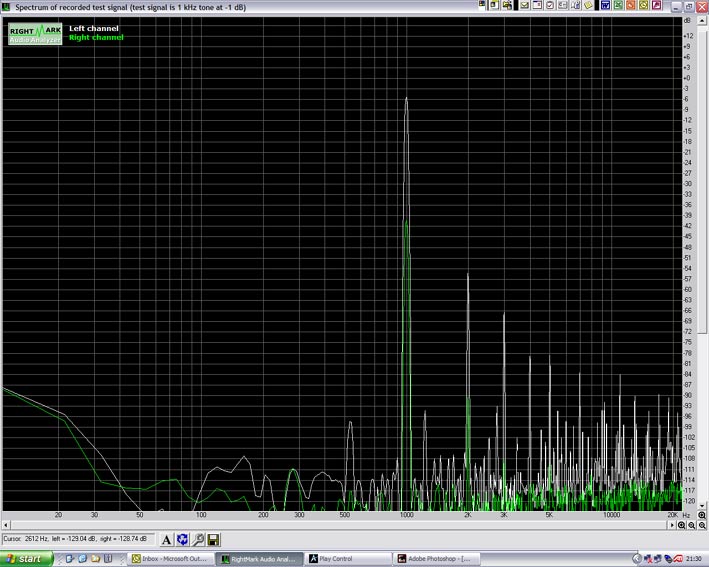709x567 pixels.
Task: Switch to the Adobe Photoshop taskbar window
Action: point(436,559)
